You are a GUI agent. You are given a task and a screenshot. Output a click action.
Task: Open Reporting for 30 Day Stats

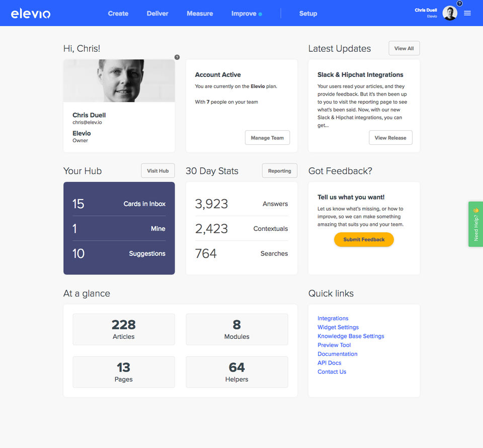point(279,170)
